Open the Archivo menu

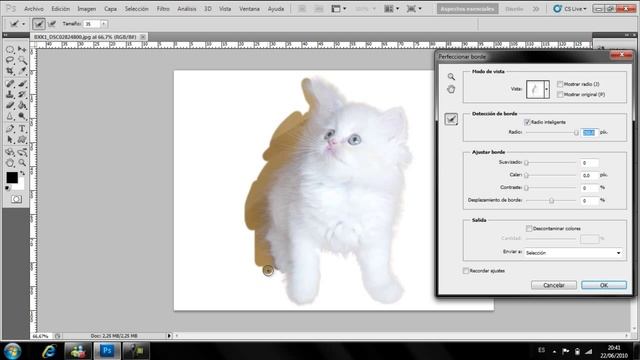click(34, 9)
